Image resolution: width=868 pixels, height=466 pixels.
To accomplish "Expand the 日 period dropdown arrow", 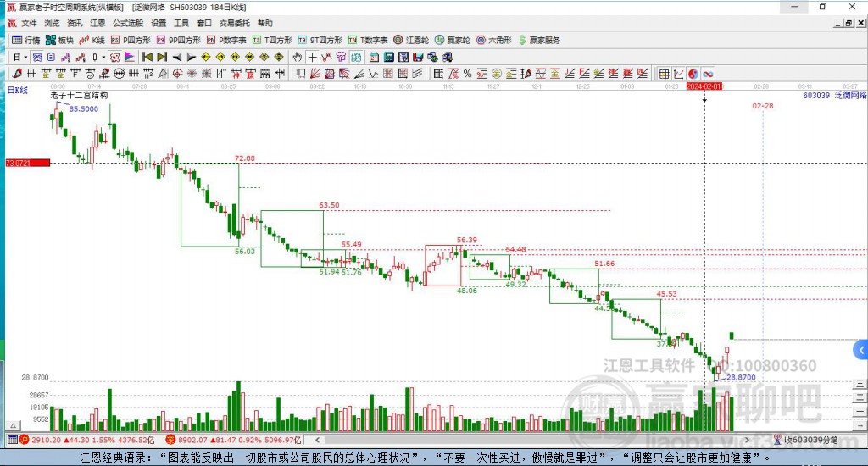I will click(25, 57).
